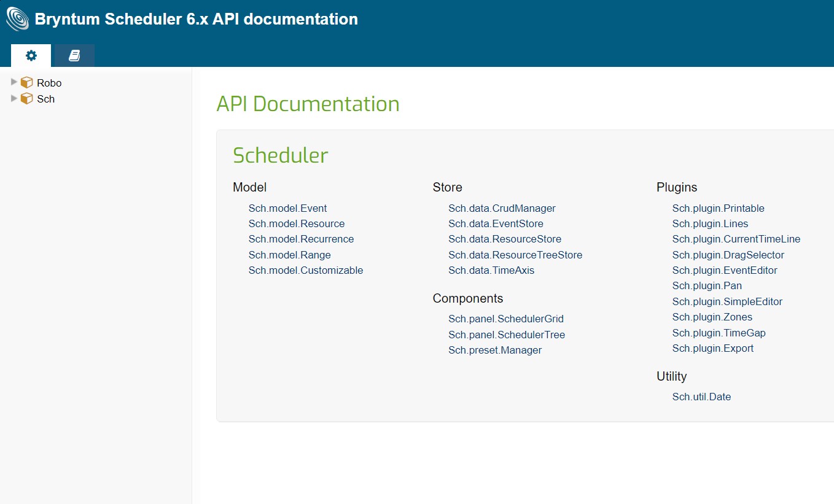Expand the Robo tree node arrow

coord(14,82)
